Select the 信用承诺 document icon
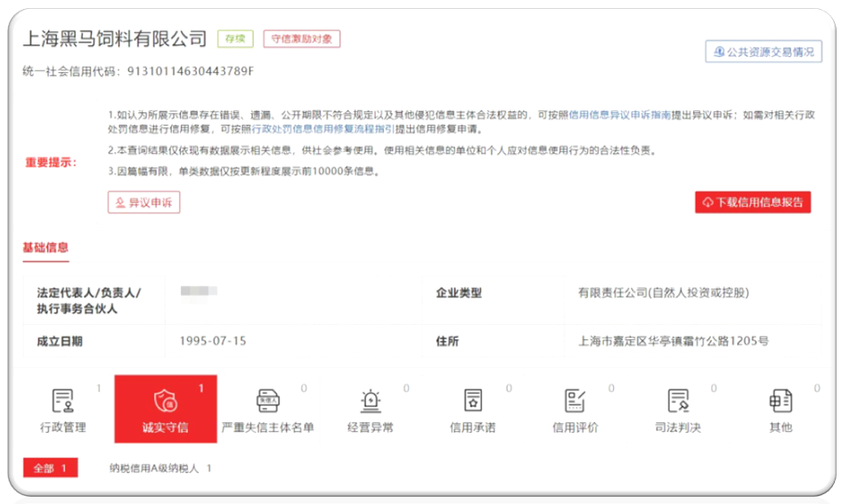The height and width of the screenshot is (504, 842). [472, 402]
